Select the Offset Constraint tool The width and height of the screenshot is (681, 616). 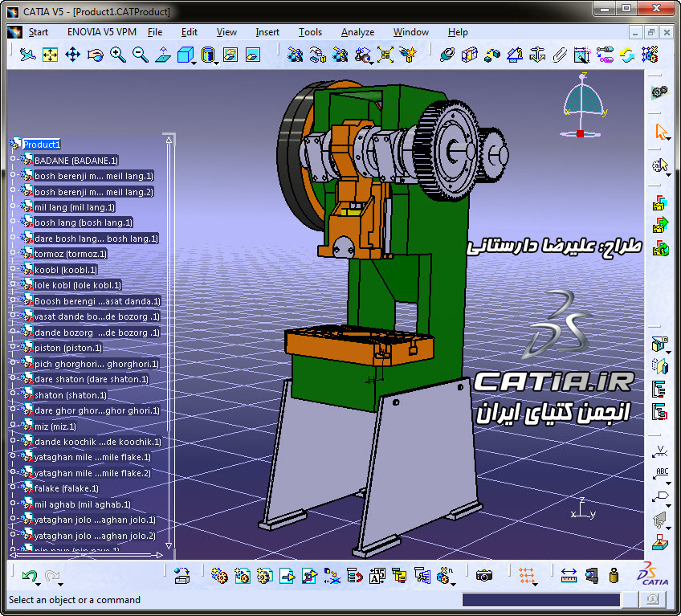coord(492,55)
